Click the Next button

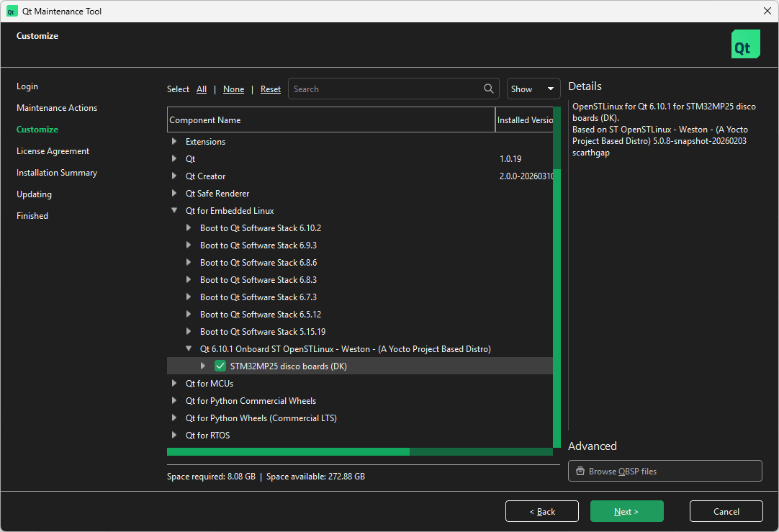coord(626,511)
